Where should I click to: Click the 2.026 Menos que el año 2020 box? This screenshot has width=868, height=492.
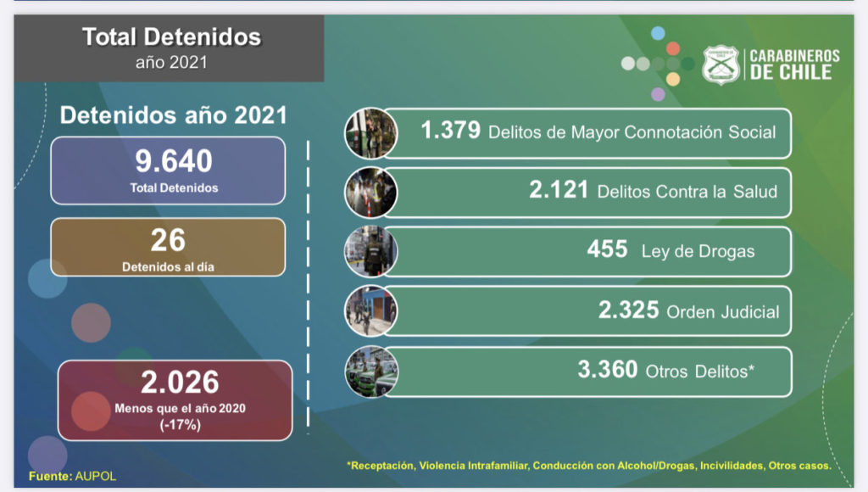(175, 400)
